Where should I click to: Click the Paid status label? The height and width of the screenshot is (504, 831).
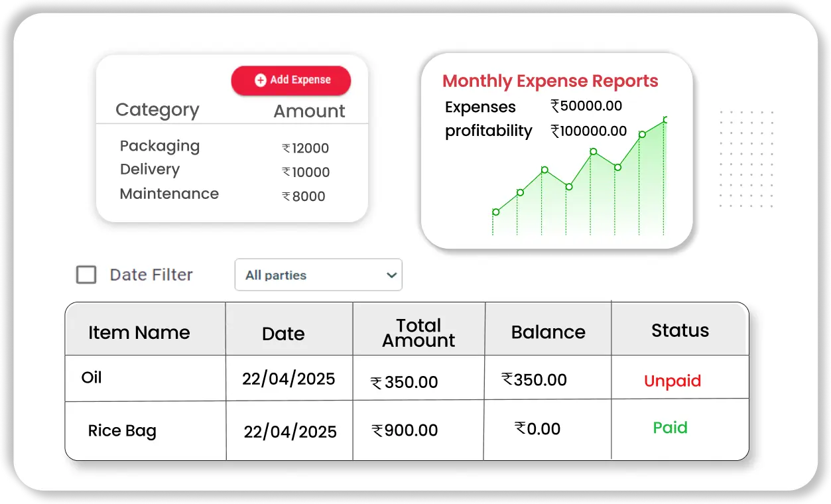(x=670, y=428)
